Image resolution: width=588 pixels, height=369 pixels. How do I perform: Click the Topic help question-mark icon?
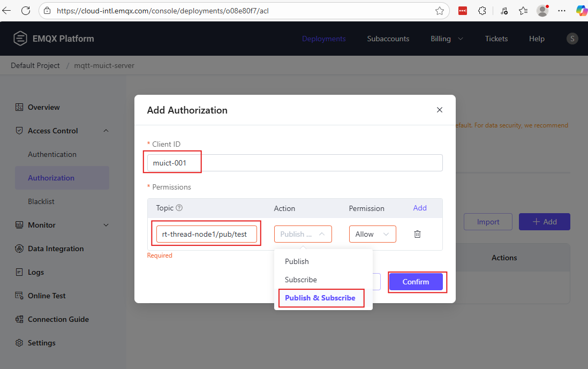[179, 208]
